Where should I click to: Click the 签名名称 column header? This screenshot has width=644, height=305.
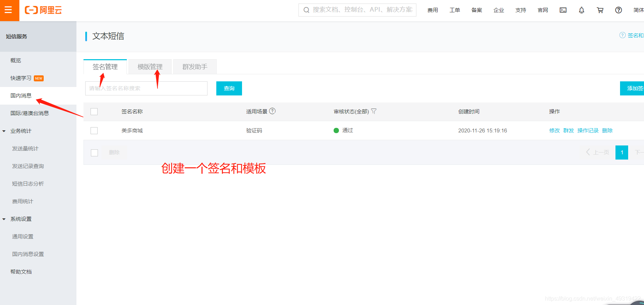coord(132,112)
